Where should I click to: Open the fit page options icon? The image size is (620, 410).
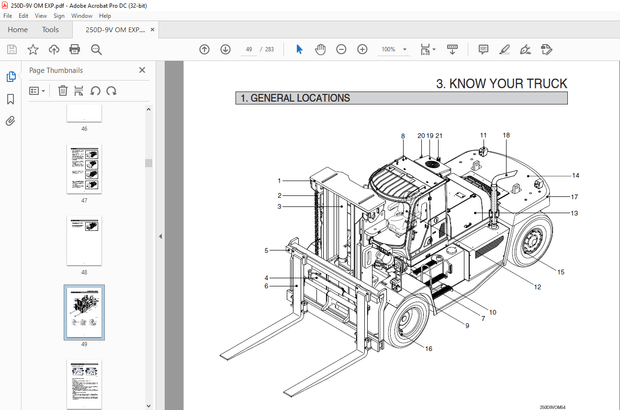(x=427, y=49)
